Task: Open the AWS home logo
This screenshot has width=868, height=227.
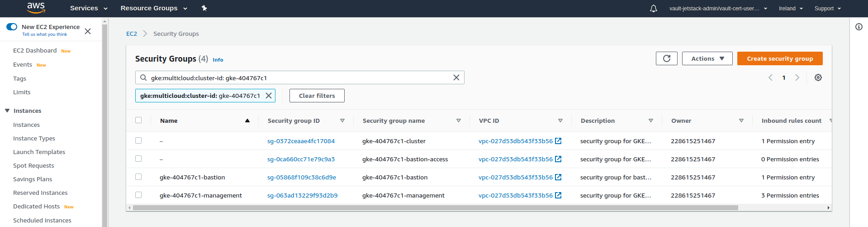Action: [36, 8]
